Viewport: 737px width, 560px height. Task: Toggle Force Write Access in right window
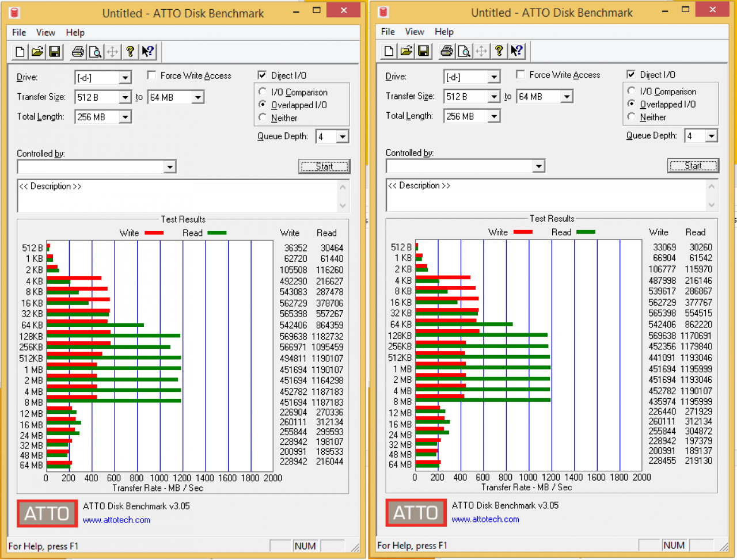[521, 75]
